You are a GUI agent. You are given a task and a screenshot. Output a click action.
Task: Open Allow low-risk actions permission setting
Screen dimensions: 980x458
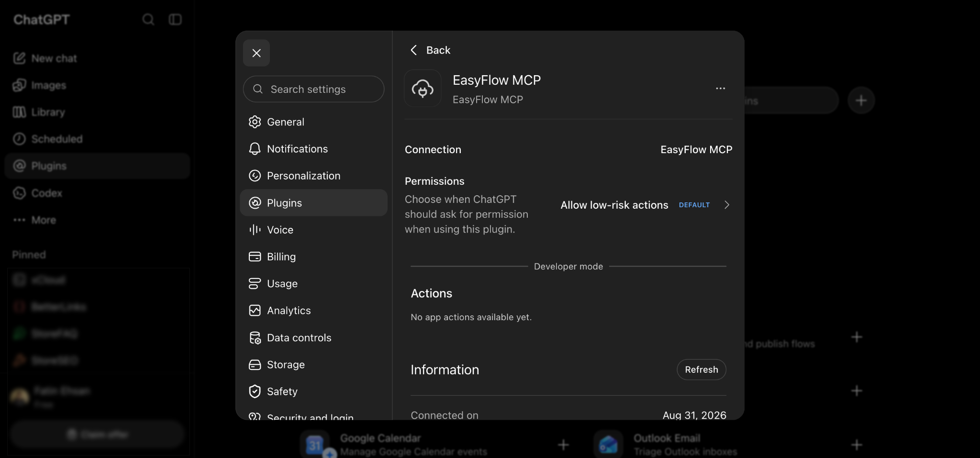pyautogui.click(x=645, y=205)
